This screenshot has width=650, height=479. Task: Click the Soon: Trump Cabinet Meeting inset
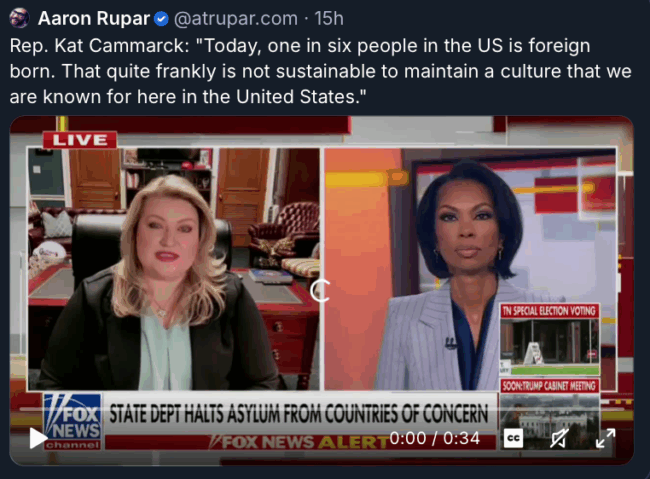[x=550, y=413]
